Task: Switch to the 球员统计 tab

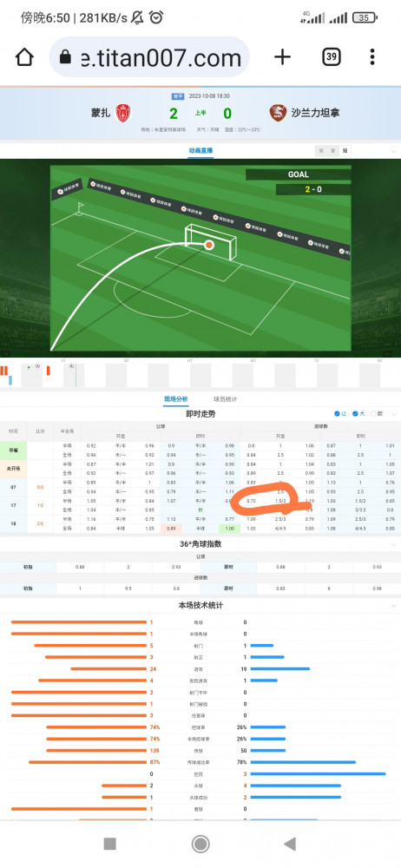Action: click(226, 399)
